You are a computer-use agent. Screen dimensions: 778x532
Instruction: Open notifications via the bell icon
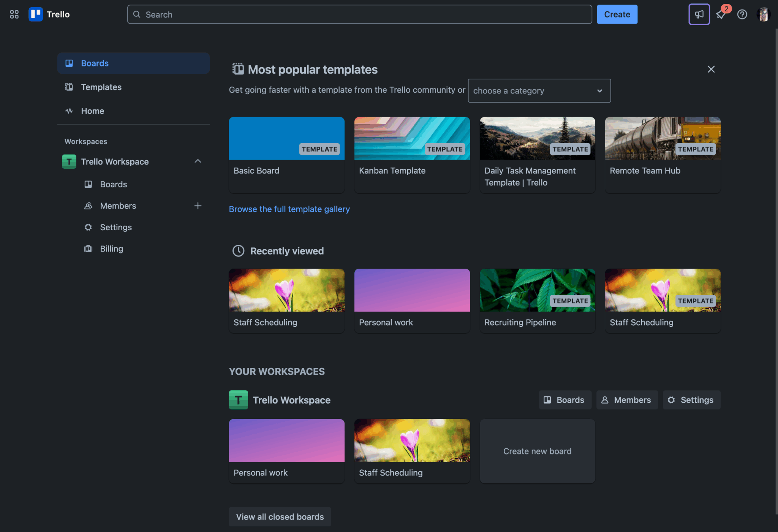[x=721, y=14]
